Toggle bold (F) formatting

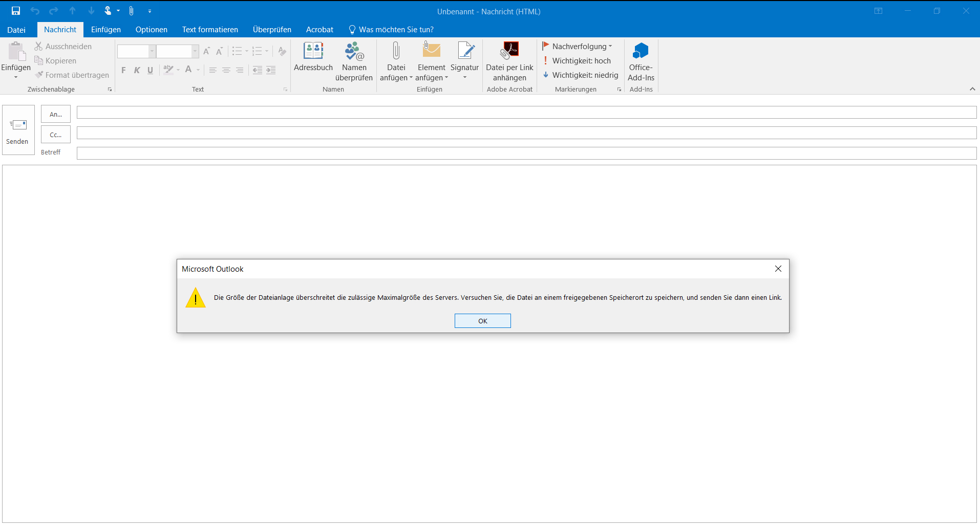pyautogui.click(x=123, y=70)
